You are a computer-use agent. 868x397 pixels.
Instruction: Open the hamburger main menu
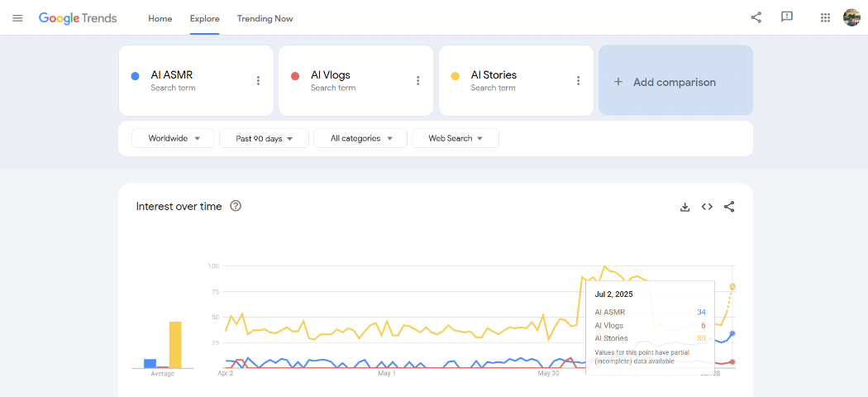[x=17, y=18]
